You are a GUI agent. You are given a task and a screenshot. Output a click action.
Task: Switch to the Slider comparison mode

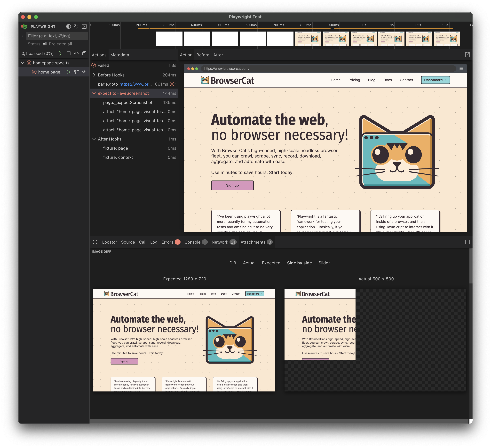pos(324,263)
